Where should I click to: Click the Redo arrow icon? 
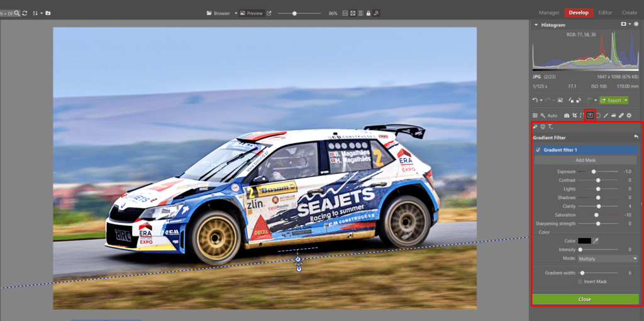tap(548, 100)
